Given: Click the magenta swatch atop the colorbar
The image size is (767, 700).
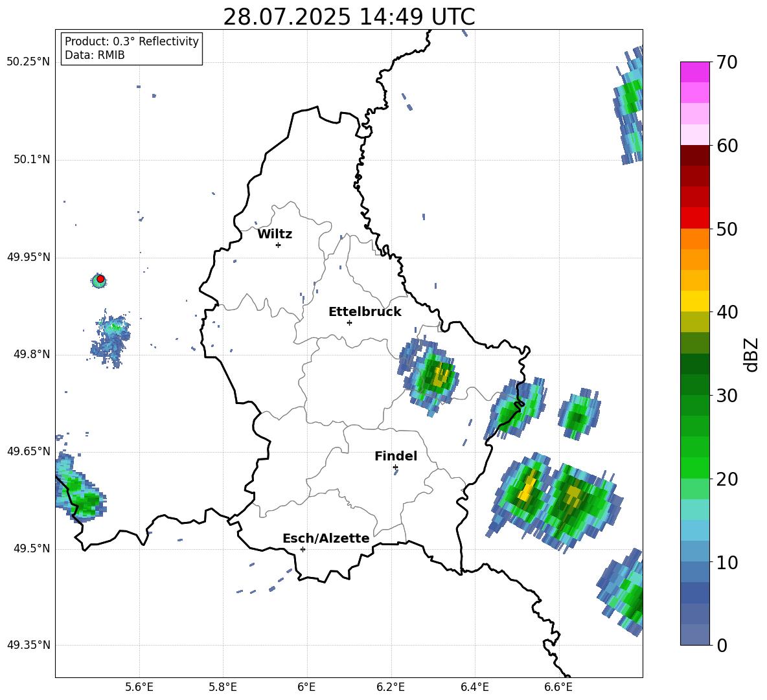Looking at the screenshot, I should coord(694,72).
